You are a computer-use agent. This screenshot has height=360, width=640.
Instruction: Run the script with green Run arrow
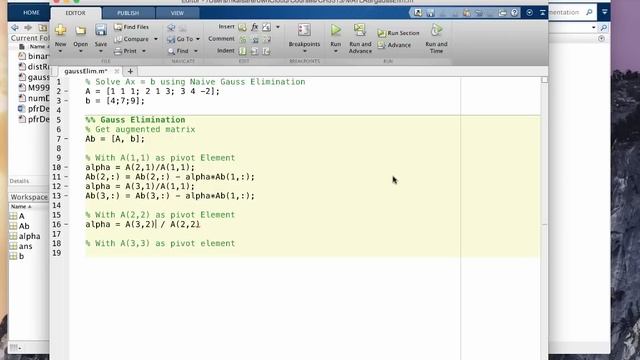coord(336,30)
